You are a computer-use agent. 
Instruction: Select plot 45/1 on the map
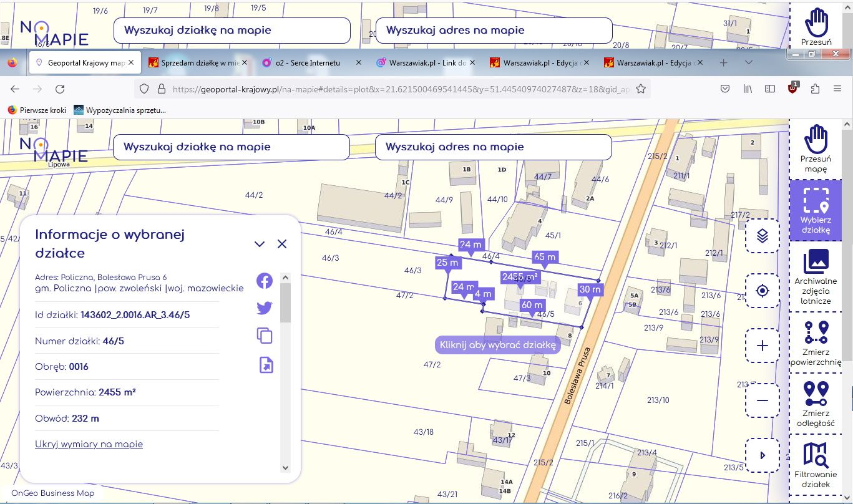pos(553,235)
